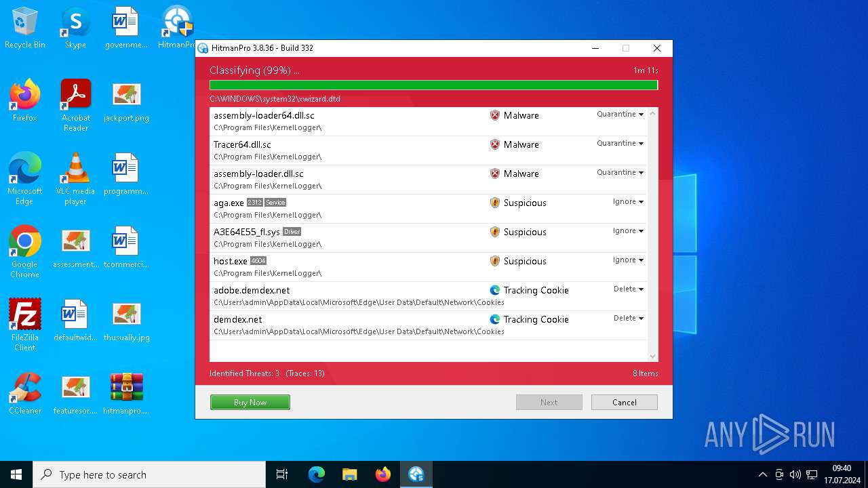This screenshot has width=868, height=488.
Task: Open Quarantine dropdown for Tracer64.dll.sc
Action: click(x=620, y=143)
